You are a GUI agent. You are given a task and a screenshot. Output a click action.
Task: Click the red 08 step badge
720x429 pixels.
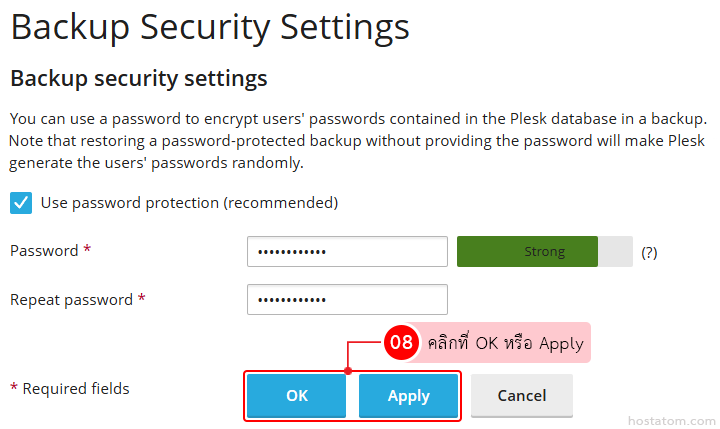click(401, 342)
